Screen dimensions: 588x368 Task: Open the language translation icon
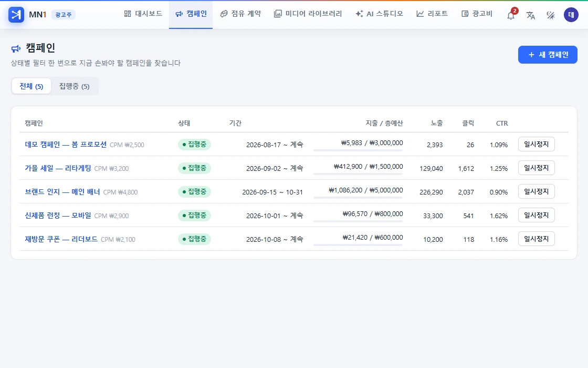pyautogui.click(x=531, y=15)
